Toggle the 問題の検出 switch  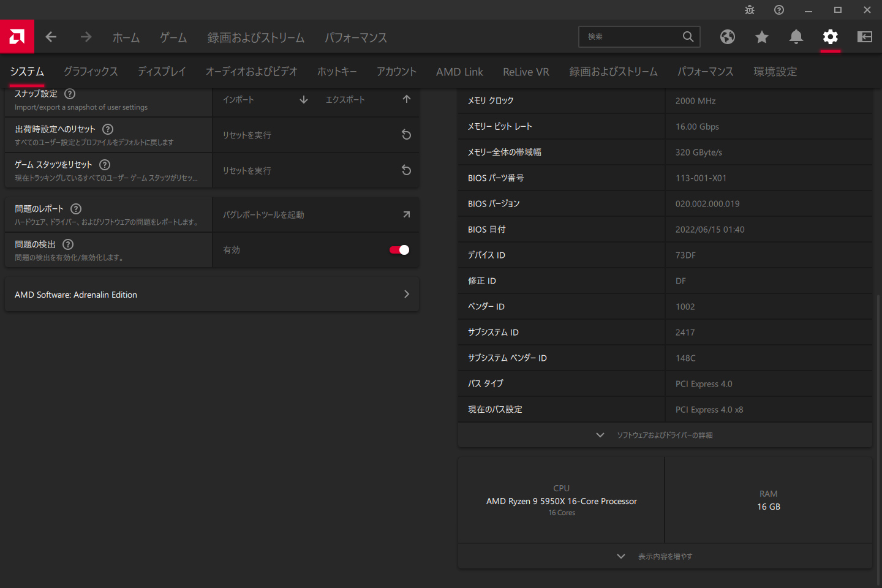pos(399,250)
